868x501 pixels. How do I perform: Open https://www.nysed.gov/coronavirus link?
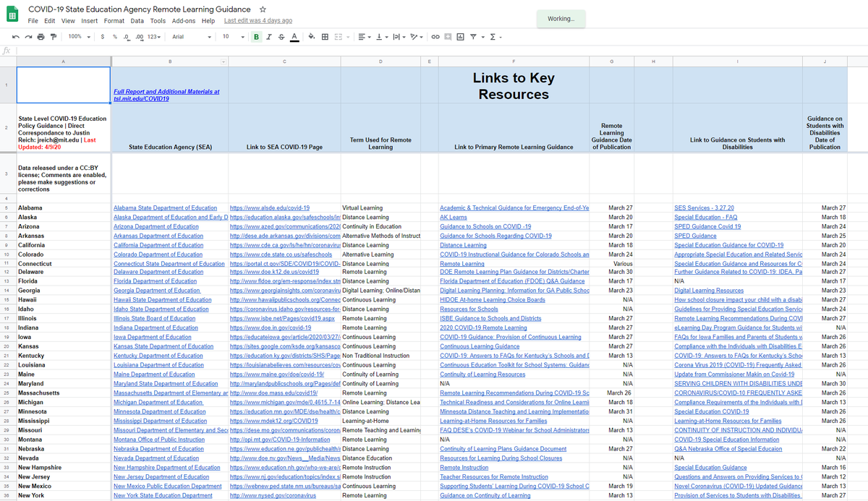click(273, 495)
